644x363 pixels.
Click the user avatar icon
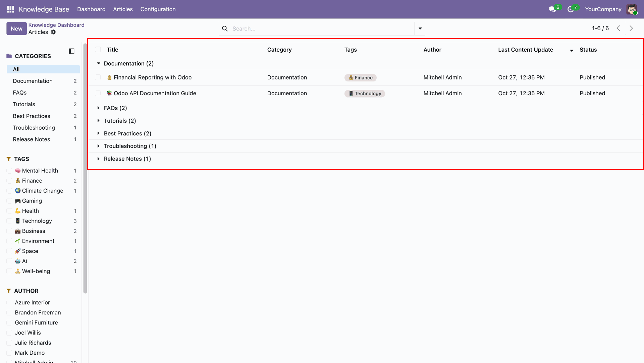[632, 9]
